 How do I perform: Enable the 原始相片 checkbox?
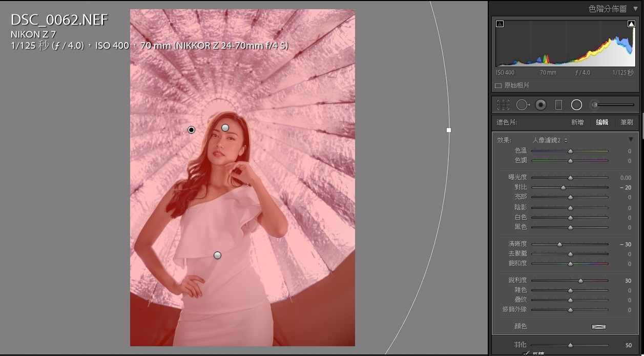pyautogui.click(x=498, y=86)
